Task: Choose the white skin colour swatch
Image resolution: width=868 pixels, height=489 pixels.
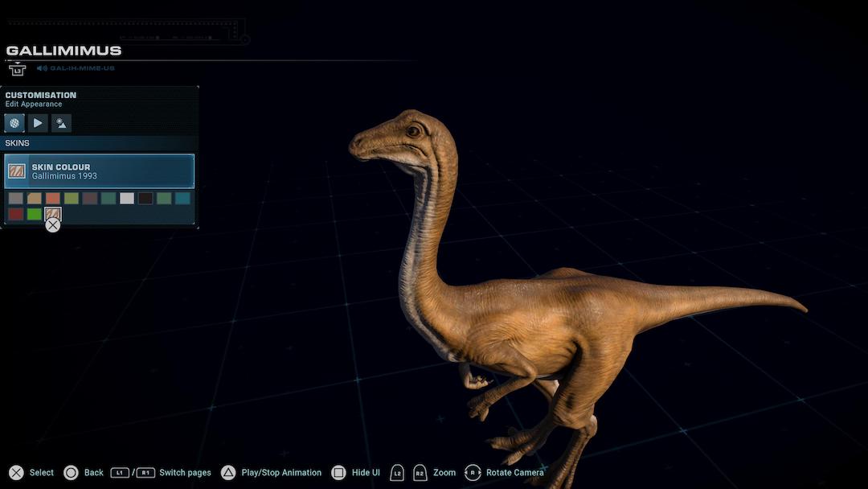Action: tap(127, 199)
